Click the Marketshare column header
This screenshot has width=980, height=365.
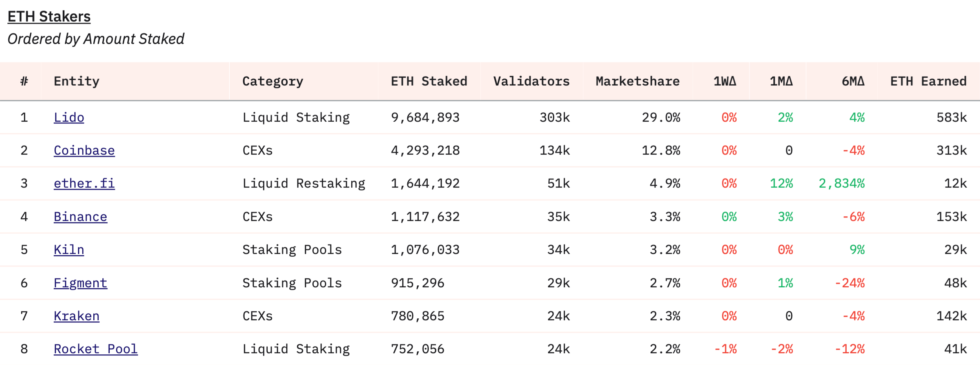(638, 81)
